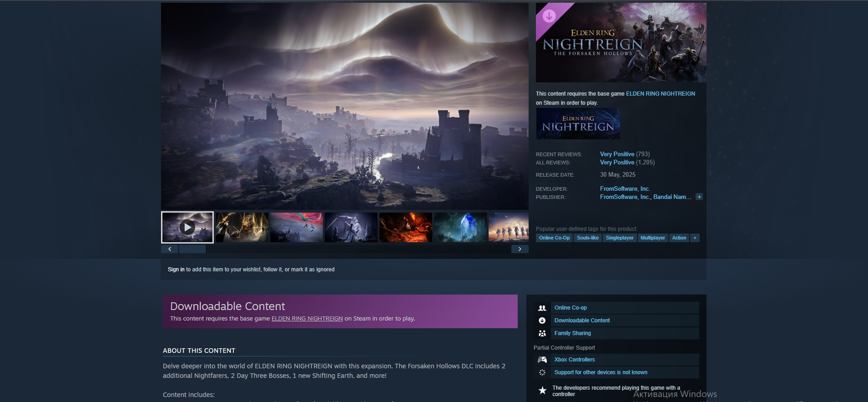The height and width of the screenshot is (402, 868).
Task: Expand the full publisher list with plus
Action: (x=699, y=197)
